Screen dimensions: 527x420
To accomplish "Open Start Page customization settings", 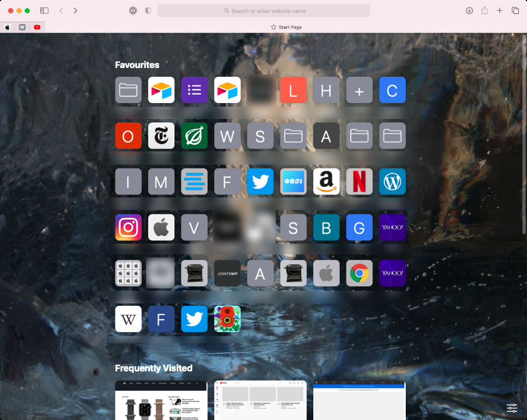I will tap(512, 408).
